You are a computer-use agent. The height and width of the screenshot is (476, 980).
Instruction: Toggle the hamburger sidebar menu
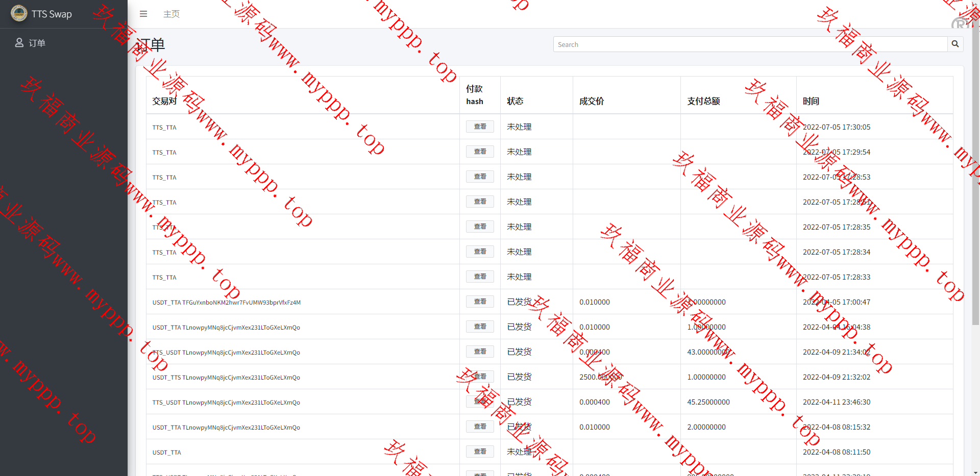[143, 14]
